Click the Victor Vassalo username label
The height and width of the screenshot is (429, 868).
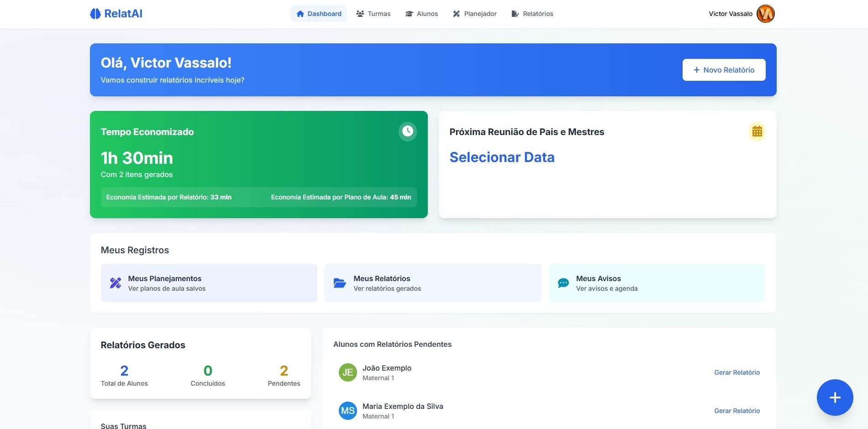(731, 14)
